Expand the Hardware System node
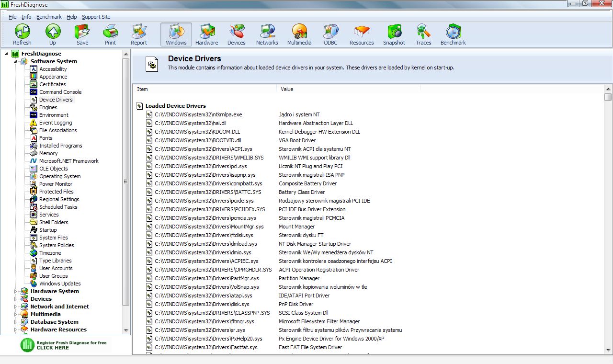Screen dimensions: 613x364 click(x=15, y=291)
